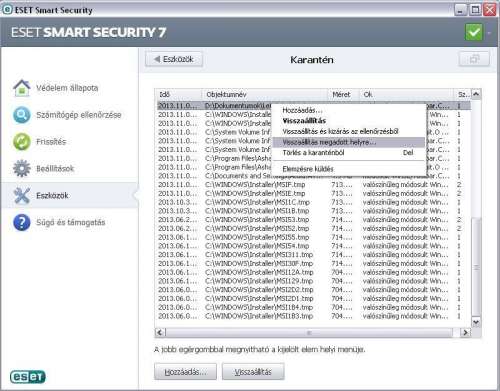Click the ESET logo at bottom

point(28,377)
